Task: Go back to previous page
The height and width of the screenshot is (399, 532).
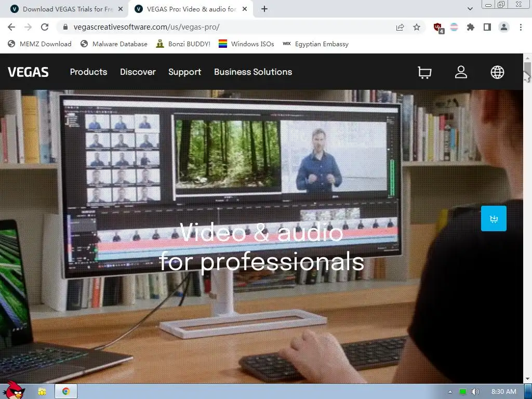Action: coord(11,27)
